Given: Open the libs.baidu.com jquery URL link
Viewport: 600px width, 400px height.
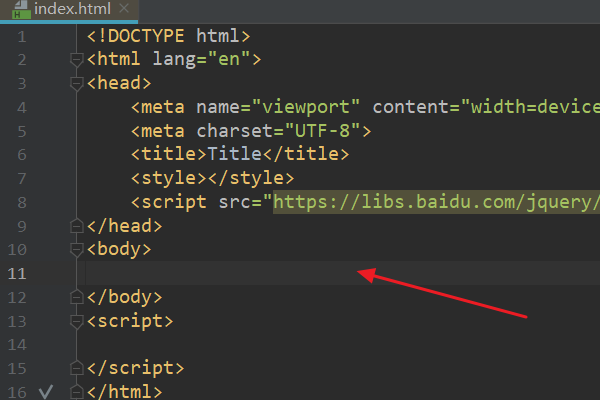Looking at the screenshot, I should (x=436, y=202).
